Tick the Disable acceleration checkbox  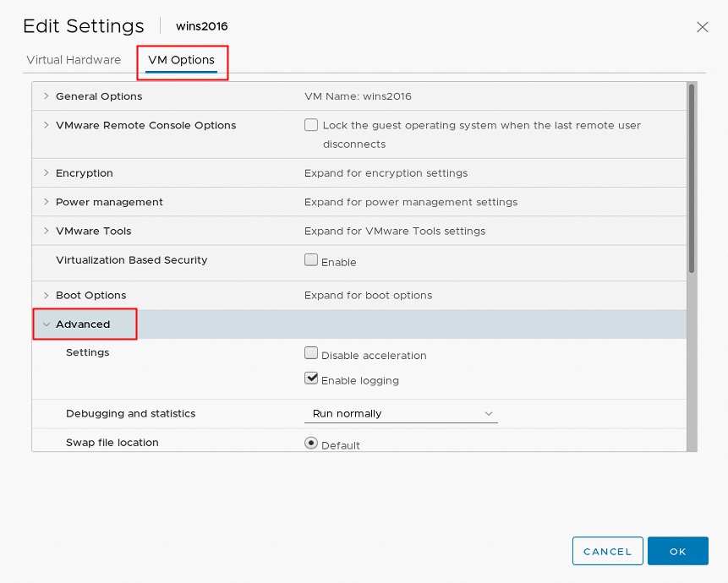(x=311, y=353)
